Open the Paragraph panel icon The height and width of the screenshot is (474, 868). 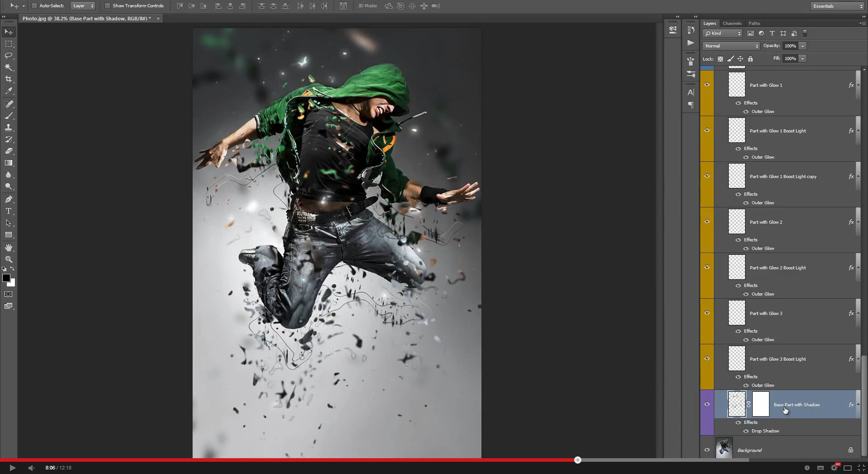(691, 105)
